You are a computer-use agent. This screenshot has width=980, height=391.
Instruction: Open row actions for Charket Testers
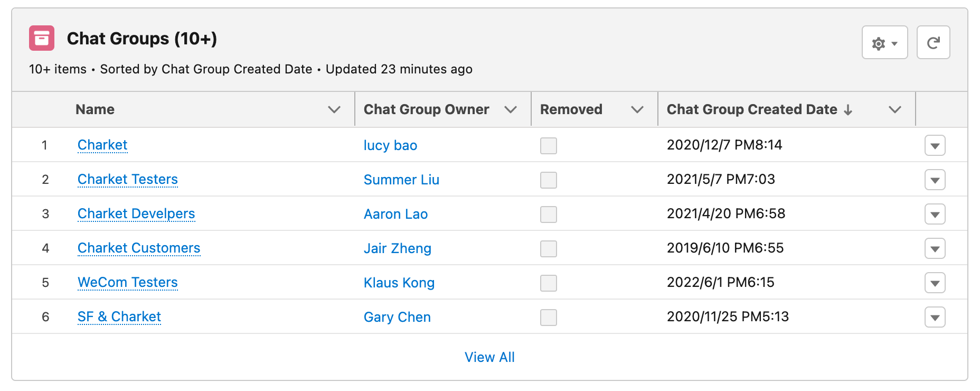935,180
